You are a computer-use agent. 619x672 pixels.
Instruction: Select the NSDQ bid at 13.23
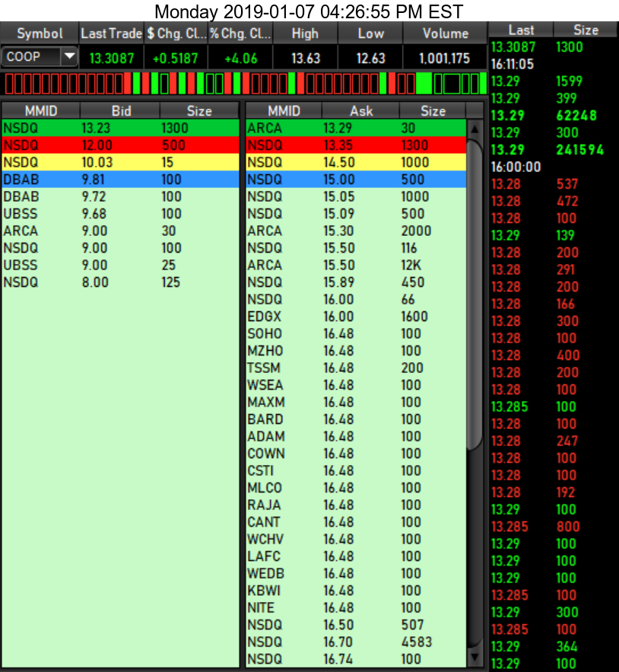[x=120, y=128]
